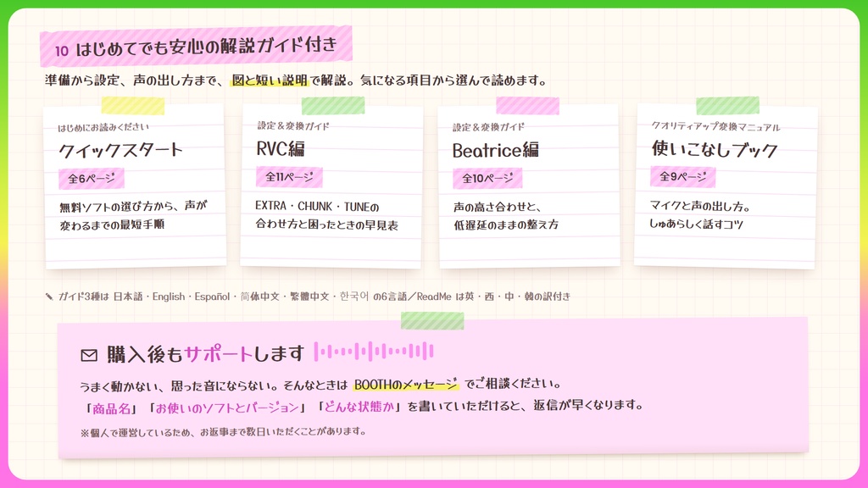Click the Beatrice編 card title
Viewport: 868px width, 488px height.
[495, 150]
